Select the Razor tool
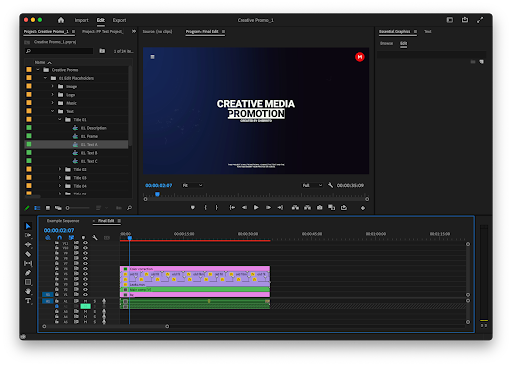The height and width of the screenshot is (366, 512). [x=28, y=254]
